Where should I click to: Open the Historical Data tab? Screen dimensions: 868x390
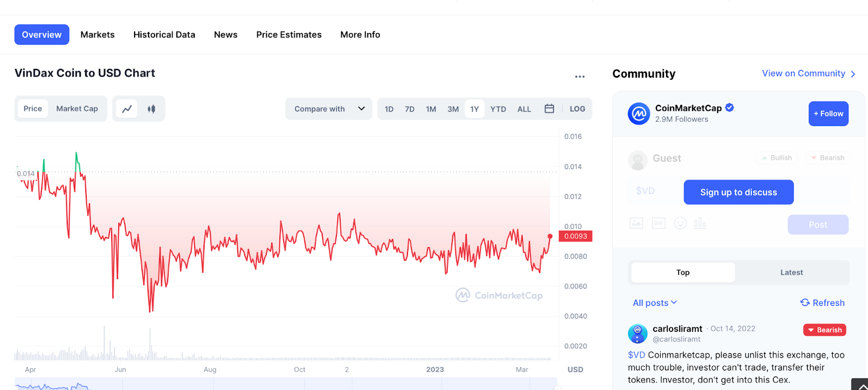point(164,35)
